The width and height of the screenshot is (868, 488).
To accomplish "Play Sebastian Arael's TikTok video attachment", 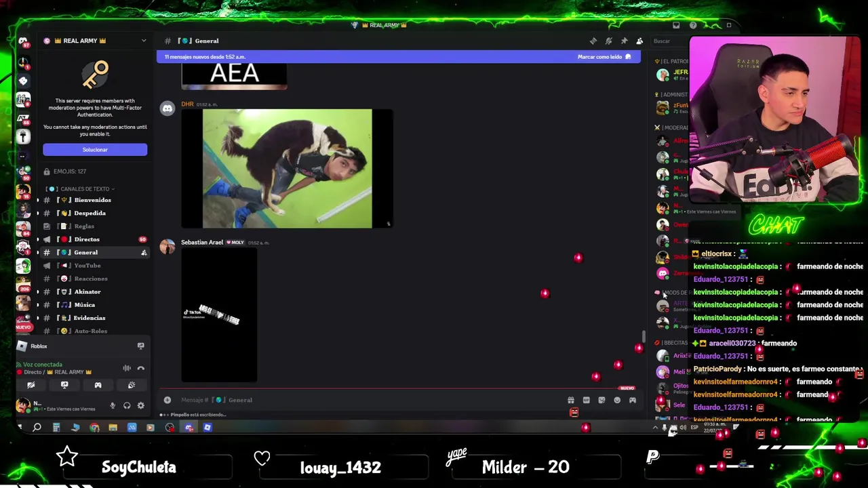I will 219,316.
